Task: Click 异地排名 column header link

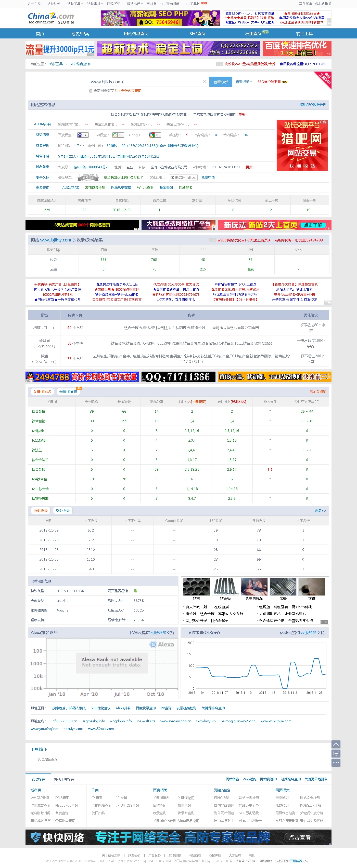Action: pos(238,402)
